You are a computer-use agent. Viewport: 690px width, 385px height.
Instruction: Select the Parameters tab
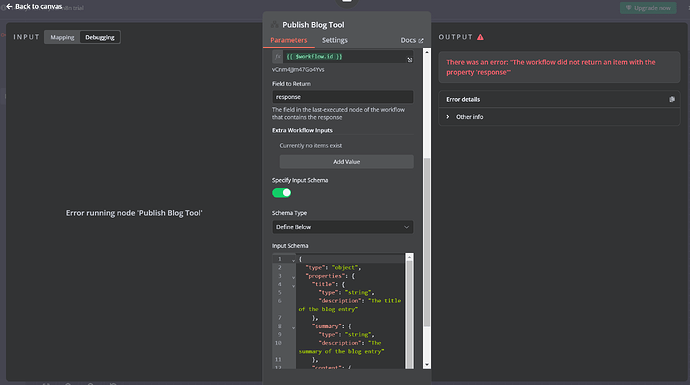[x=289, y=40]
